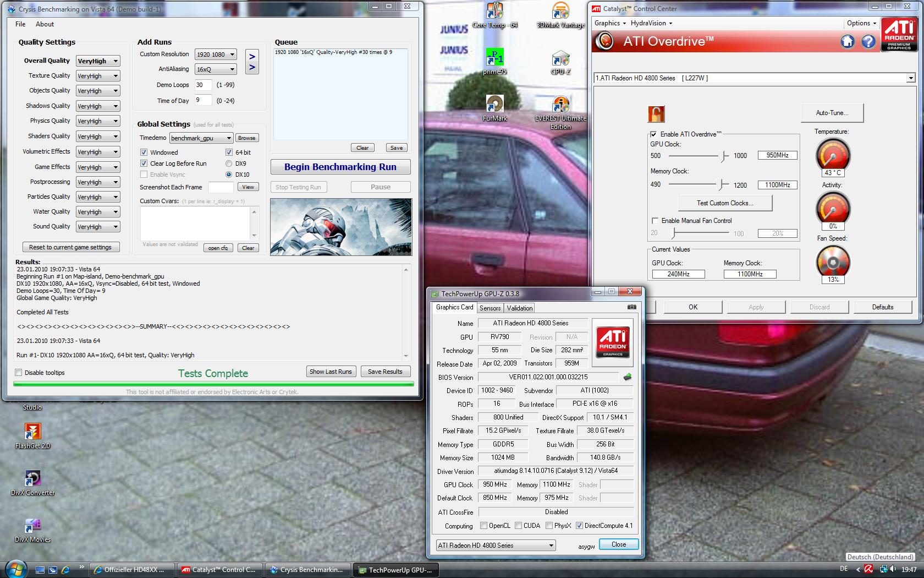The width and height of the screenshot is (924, 578).
Task: Click the ATI Radeon Premium Graphics logo
Action: pos(899,35)
